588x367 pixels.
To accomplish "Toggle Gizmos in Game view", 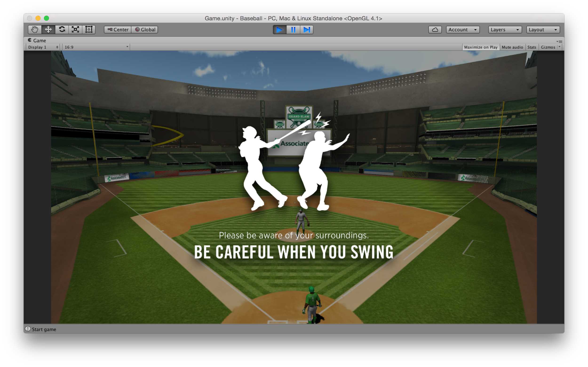I will click(548, 47).
